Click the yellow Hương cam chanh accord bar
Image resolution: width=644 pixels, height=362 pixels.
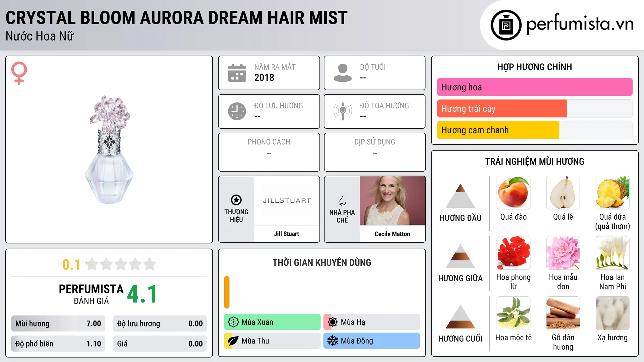coord(498,130)
